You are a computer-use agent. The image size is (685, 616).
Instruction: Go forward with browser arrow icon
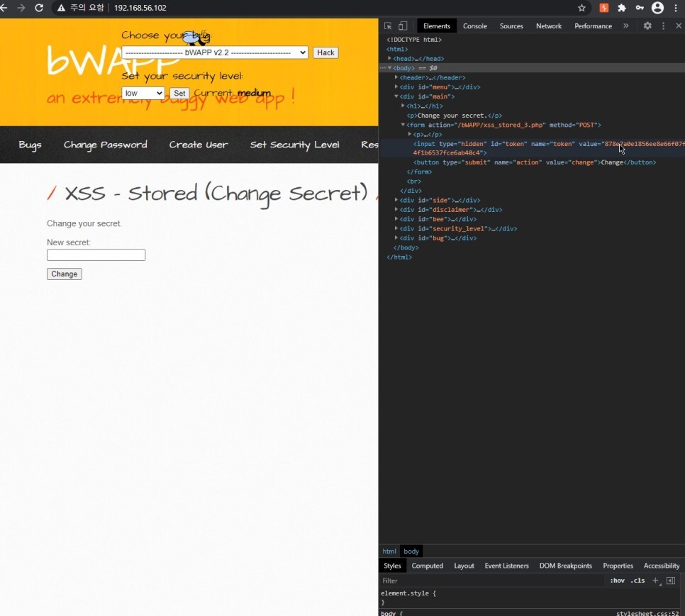(x=21, y=8)
